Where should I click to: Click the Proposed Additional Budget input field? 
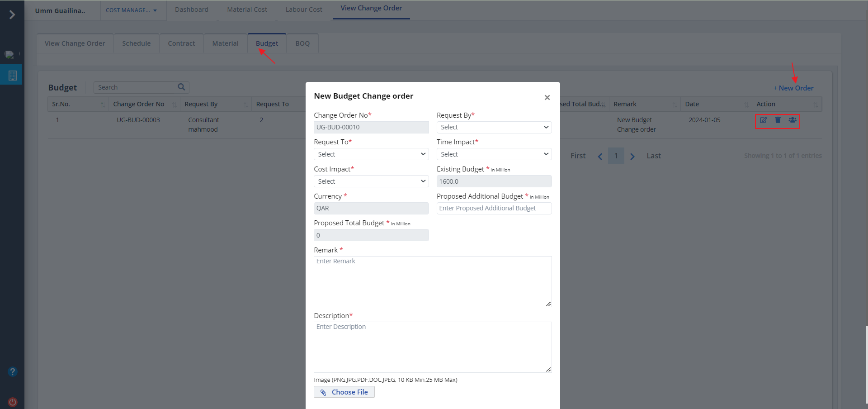pos(494,208)
